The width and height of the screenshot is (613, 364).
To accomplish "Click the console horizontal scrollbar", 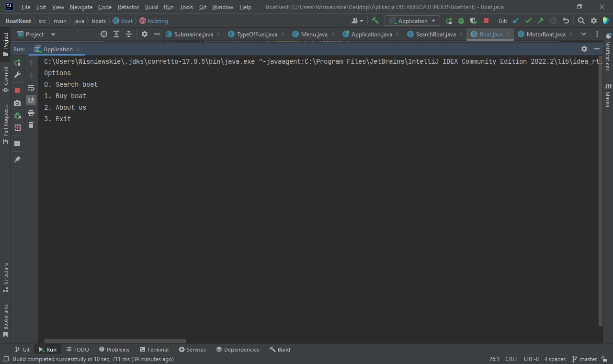I will [115, 341].
